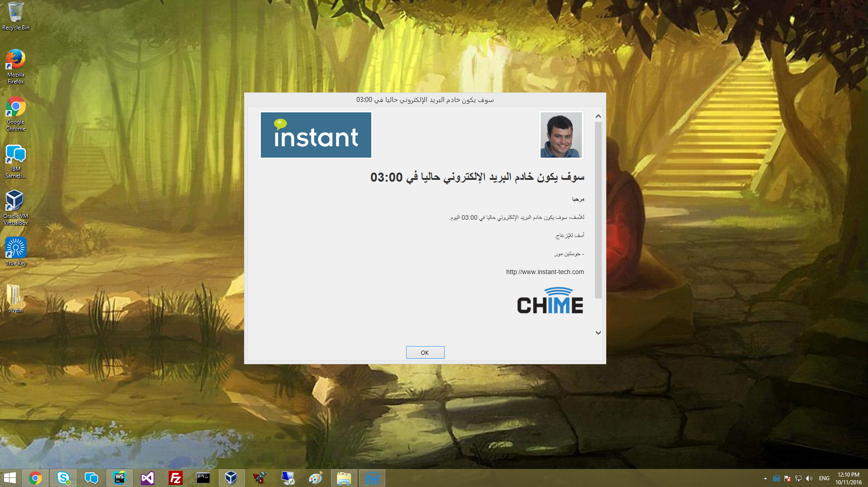Click the Chime IM tray icon
The image size is (868, 487).
[x=776, y=478]
